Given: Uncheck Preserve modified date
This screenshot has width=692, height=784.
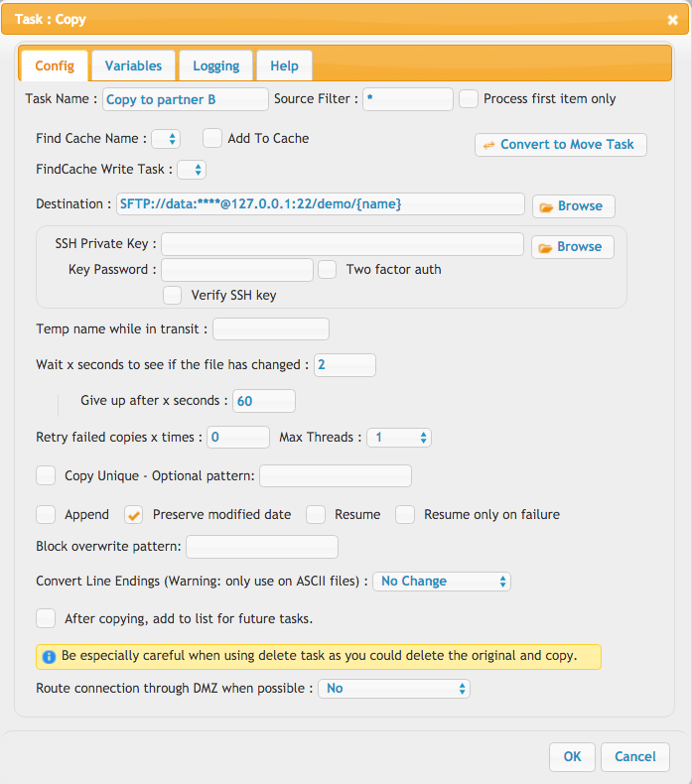Looking at the screenshot, I should (x=134, y=514).
